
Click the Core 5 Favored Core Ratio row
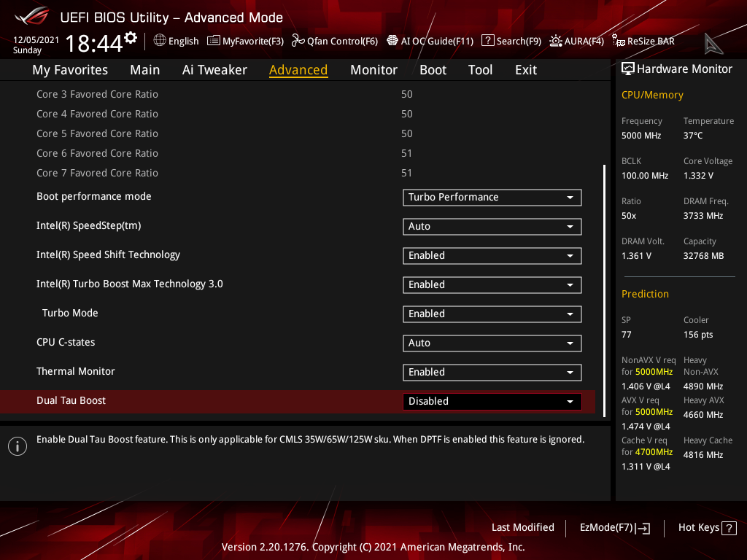[298, 134]
